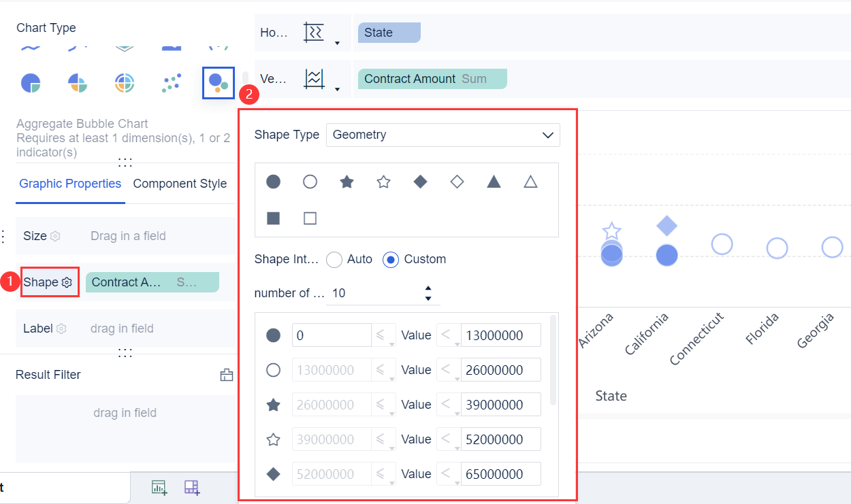This screenshot has width=851, height=504.
Task: Click the Result Filter icon
Action: (x=226, y=375)
